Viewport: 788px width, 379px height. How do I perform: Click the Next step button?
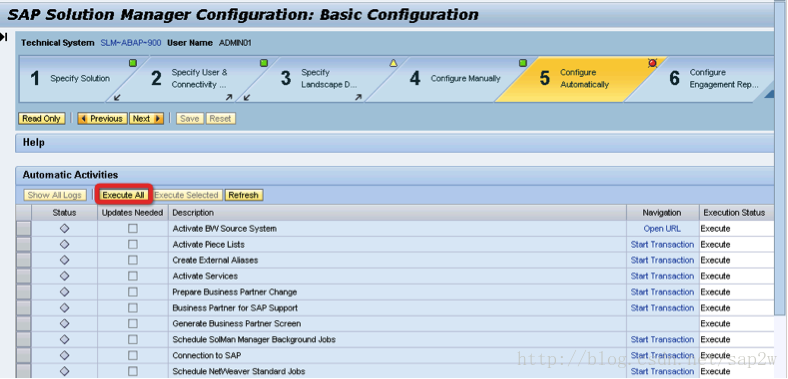click(x=146, y=119)
